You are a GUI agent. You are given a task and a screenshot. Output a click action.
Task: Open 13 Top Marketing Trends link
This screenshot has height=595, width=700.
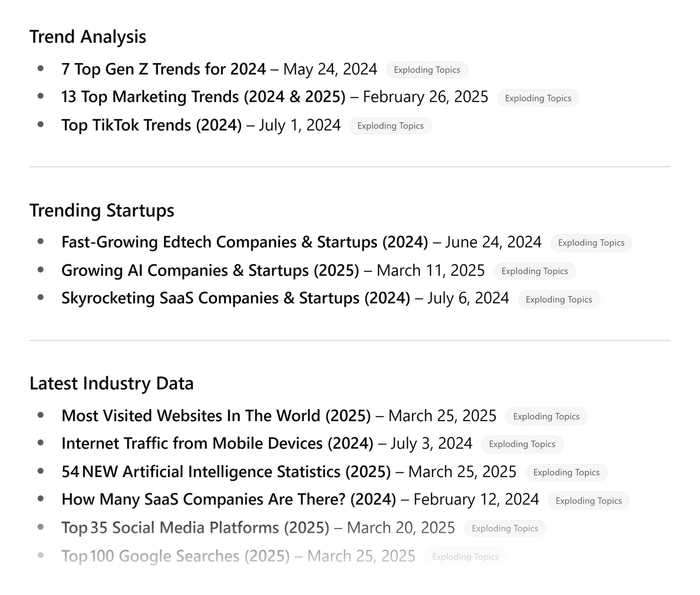point(204,97)
